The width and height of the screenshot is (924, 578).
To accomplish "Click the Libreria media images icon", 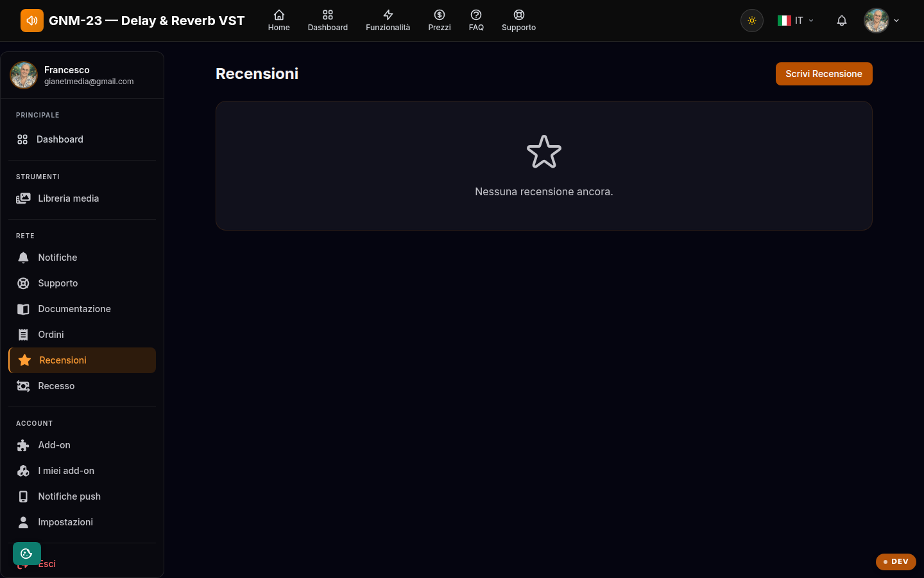I will 23,198.
